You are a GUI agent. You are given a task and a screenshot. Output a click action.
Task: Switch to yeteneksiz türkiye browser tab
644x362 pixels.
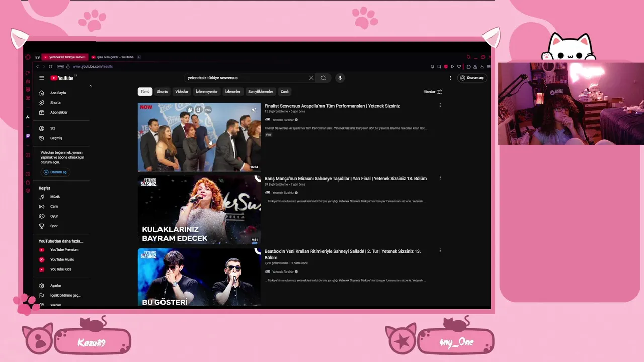click(x=65, y=57)
